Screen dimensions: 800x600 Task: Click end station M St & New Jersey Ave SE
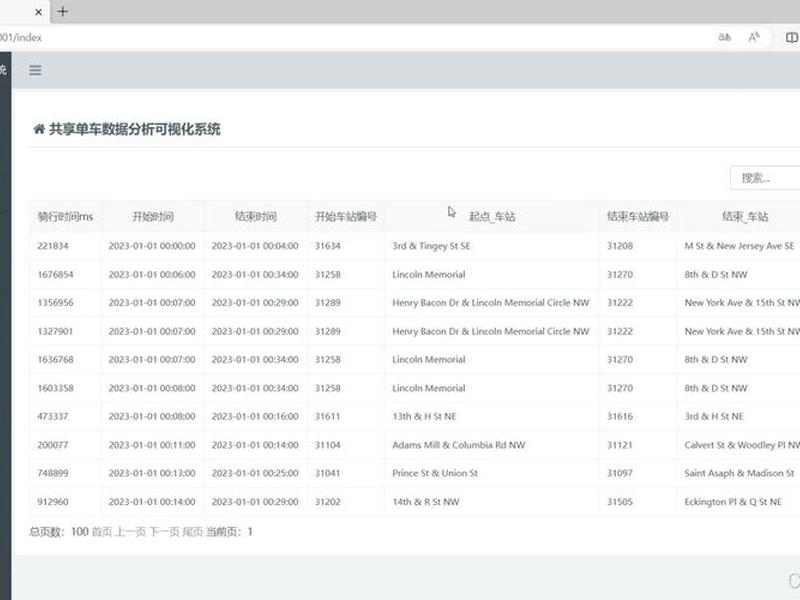pyautogui.click(x=739, y=246)
